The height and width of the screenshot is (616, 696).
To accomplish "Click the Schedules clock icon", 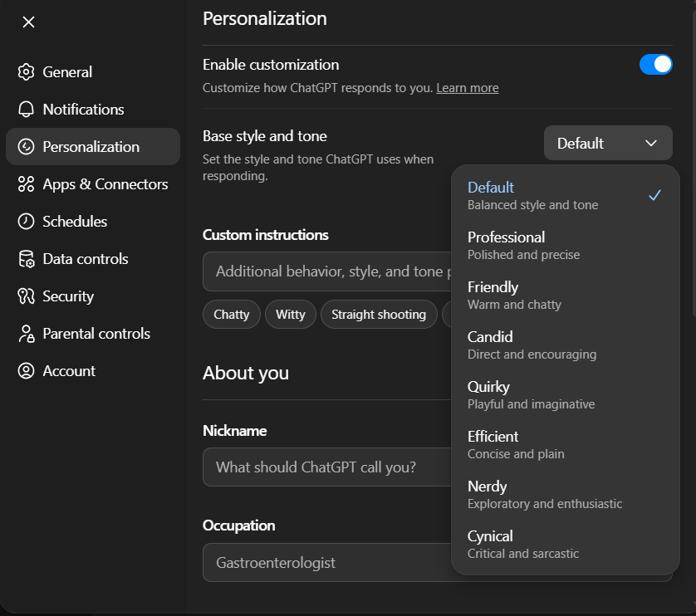I will pyautogui.click(x=27, y=222).
